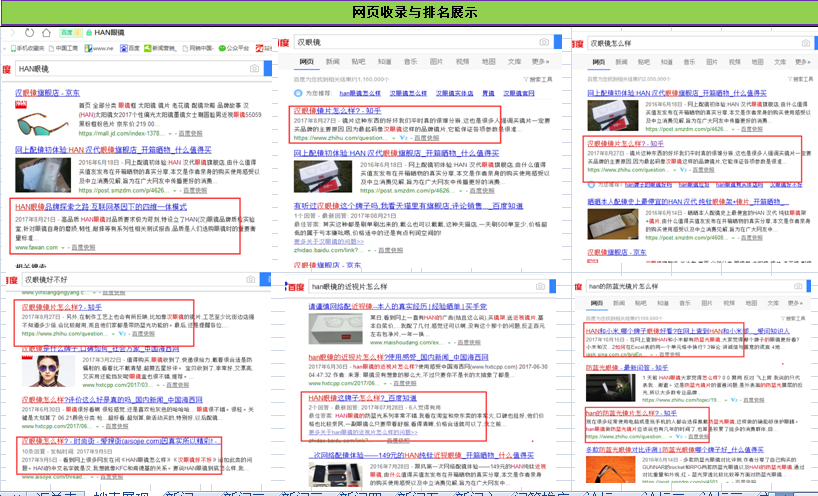This screenshot has height=496, width=818.
Task: Open the 手机收藏夹 bookmark
Action: click(x=27, y=48)
